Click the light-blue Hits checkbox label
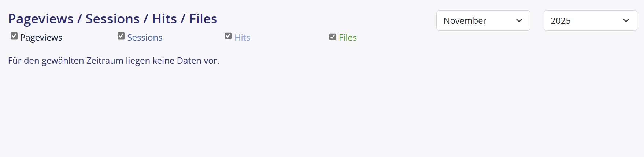644x157 pixels. tap(242, 38)
